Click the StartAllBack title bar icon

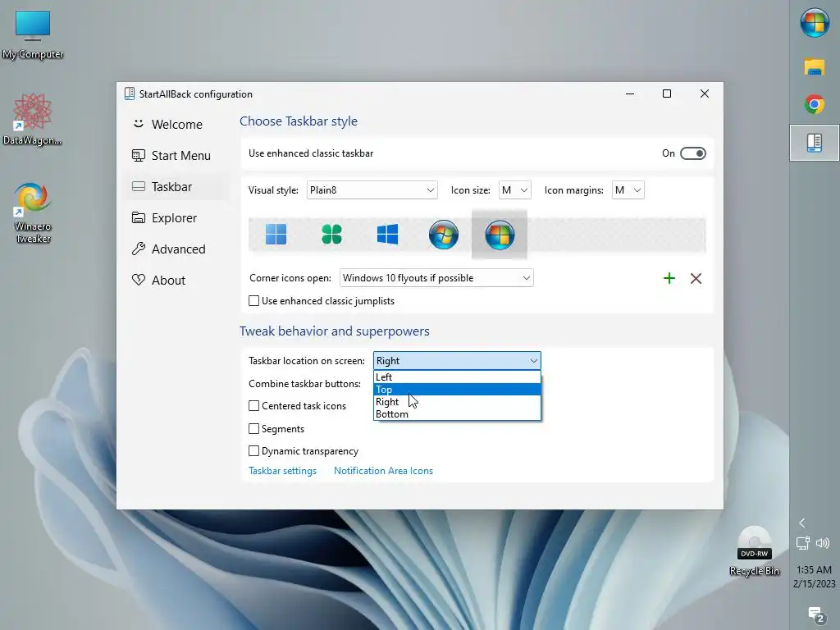(x=129, y=94)
